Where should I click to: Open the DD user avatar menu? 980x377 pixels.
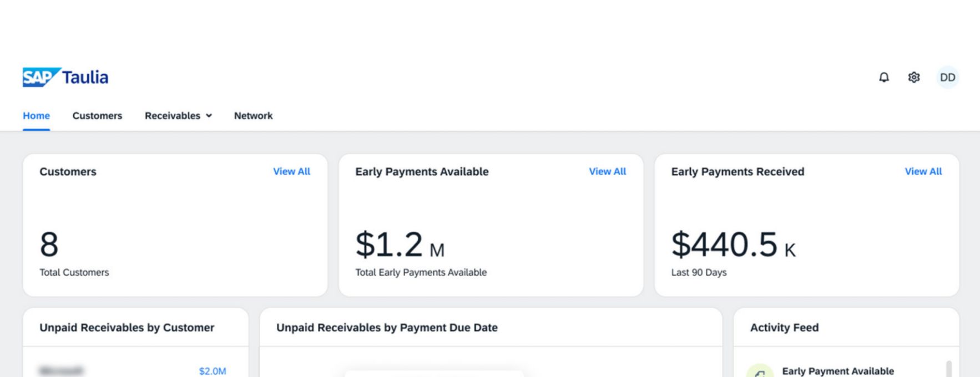948,77
